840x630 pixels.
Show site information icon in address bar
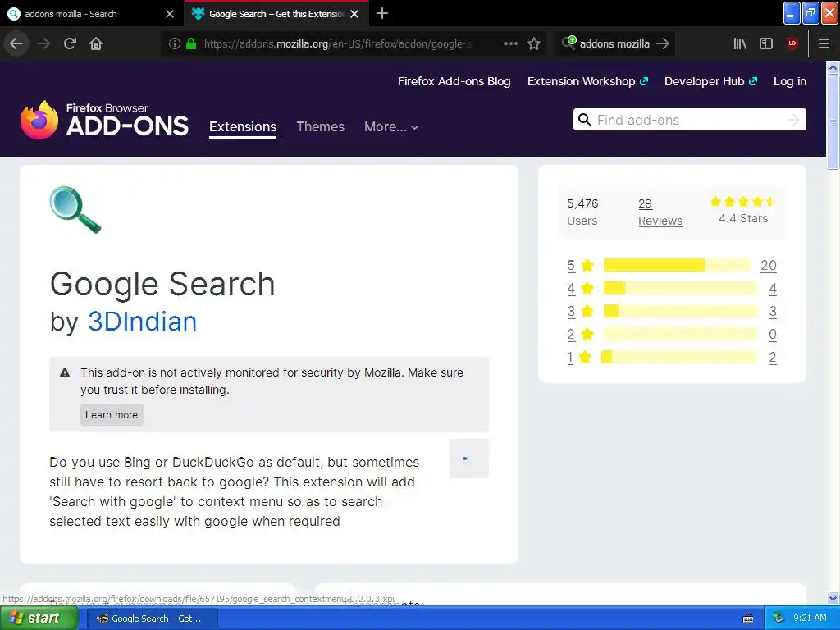pyautogui.click(x=174, y=43)
